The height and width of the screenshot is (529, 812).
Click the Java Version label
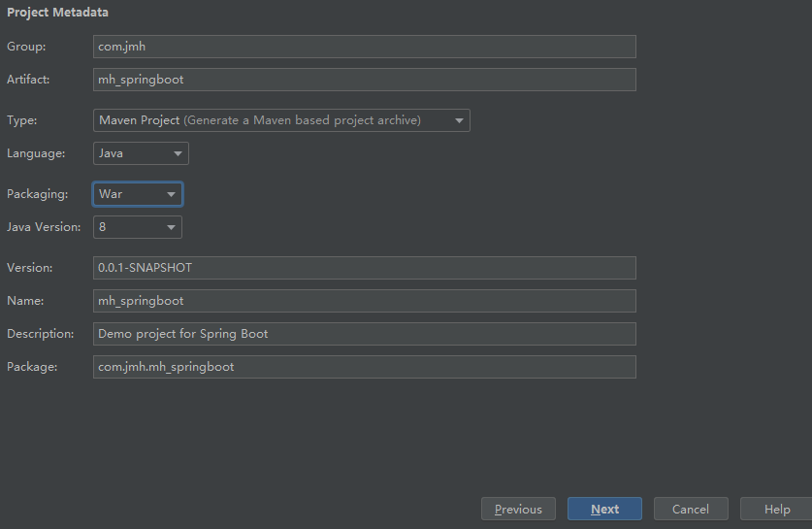tap(44, 227)
